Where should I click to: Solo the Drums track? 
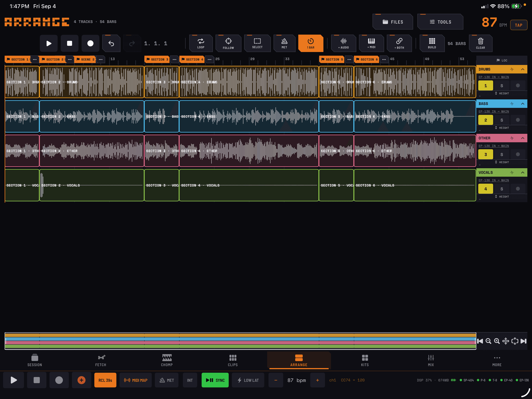point(502,86)
